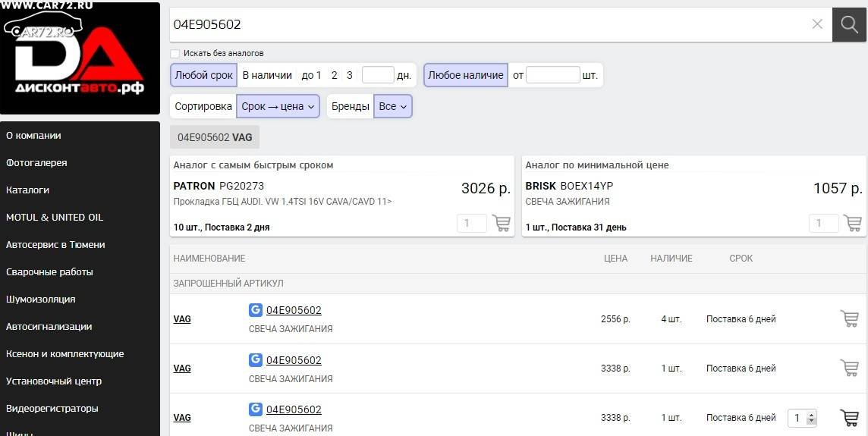Image resolution: width=868 pixels, height=436 pixels.
Task: Open the ДисконтАвто.рф logo
Action: 80,58
